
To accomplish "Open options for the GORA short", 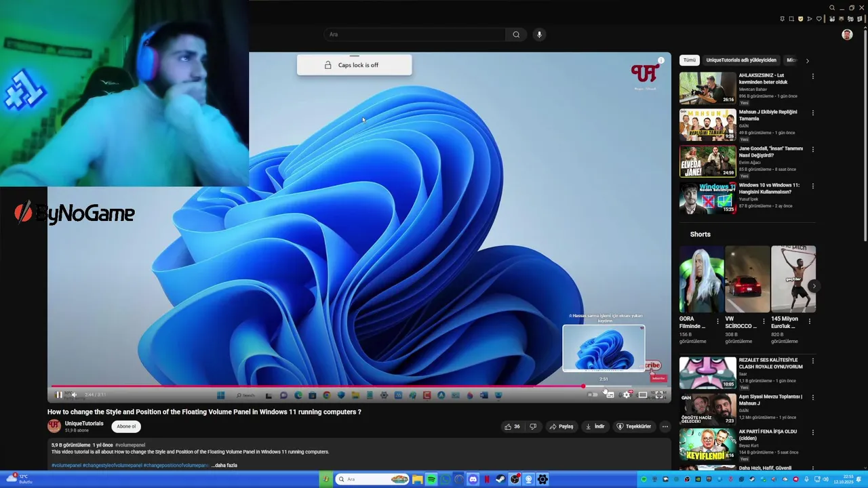I will point(717,321).
